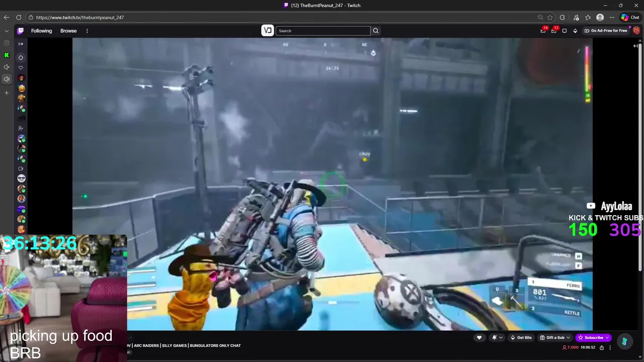Open the Twitch inbox icon with badge 14
Image resolution: width=644 pixels, height=362 pixels.
point(543,31)
